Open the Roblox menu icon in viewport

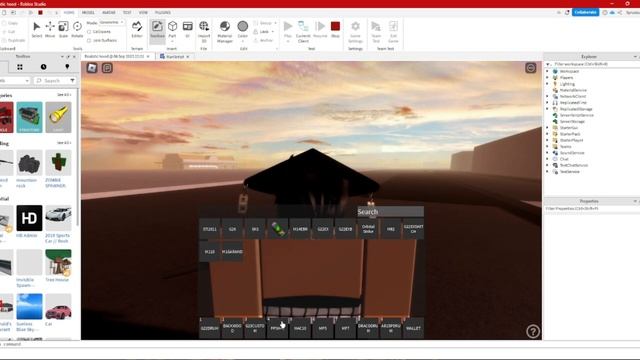pos(92,68)
